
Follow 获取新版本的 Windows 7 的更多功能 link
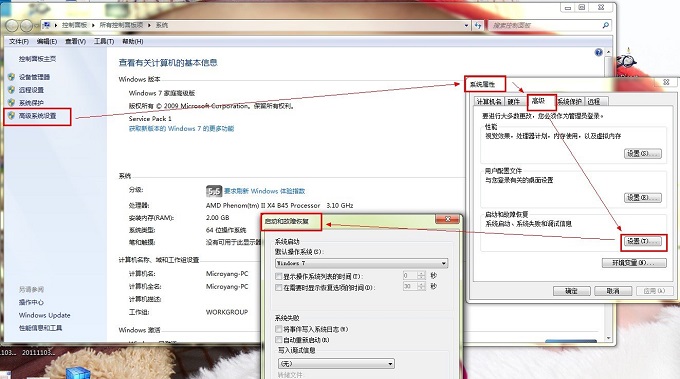[181, 128]
